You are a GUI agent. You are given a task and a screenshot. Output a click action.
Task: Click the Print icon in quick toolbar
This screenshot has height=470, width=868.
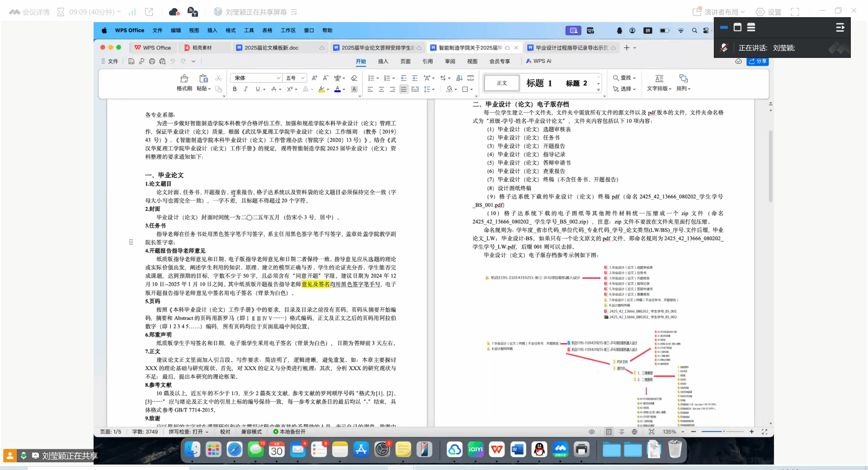coord(152,62)
